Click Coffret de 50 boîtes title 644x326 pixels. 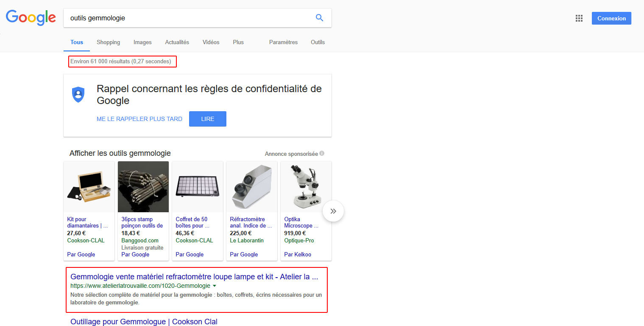point(192,222)
